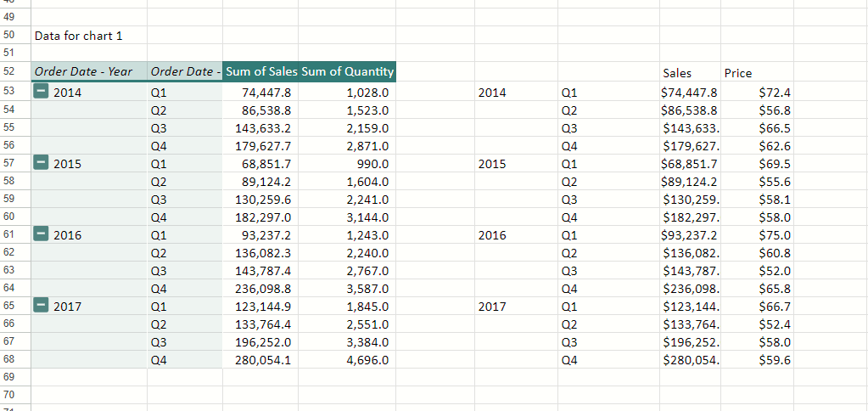Select row header 68
Screen dimensions: 868x411
pyautogui.click(x=15, y=359)
